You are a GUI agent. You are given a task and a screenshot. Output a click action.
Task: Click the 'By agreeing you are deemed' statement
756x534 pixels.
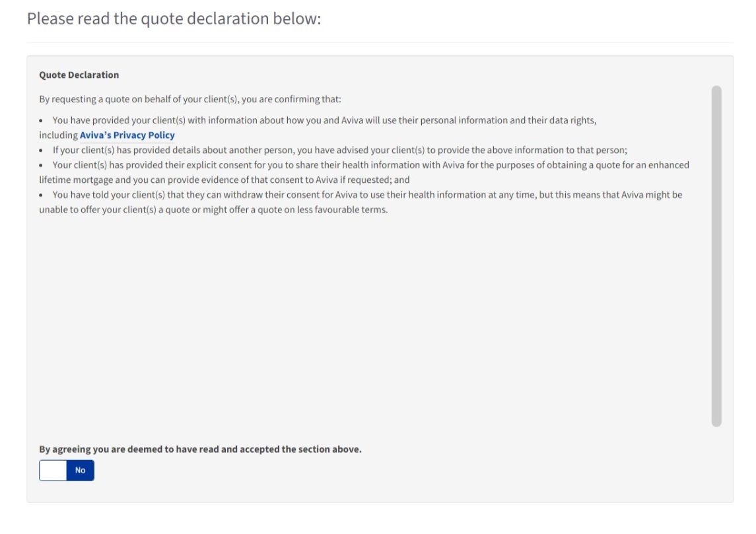[200, 449]
